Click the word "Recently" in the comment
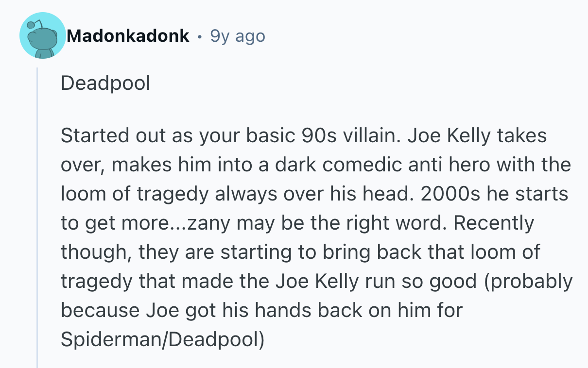 tap(493, 223)
